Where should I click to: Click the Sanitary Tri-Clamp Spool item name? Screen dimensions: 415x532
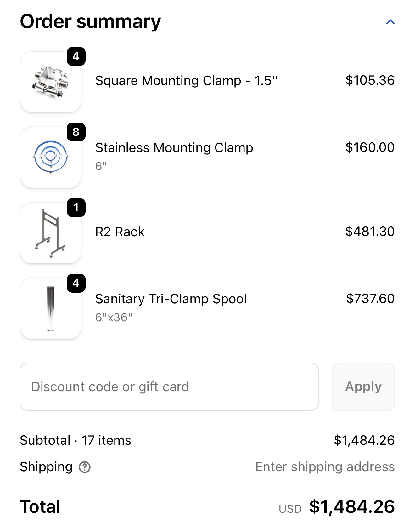pos(171,299)
